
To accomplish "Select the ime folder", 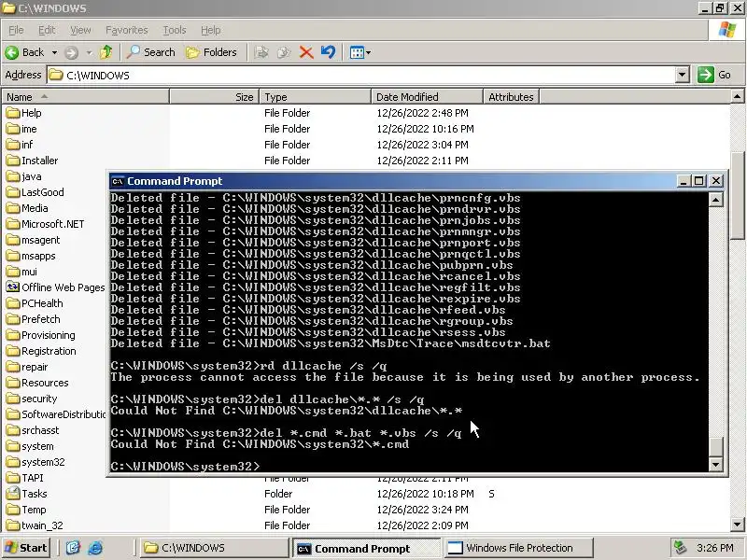I will pos(21,129).
